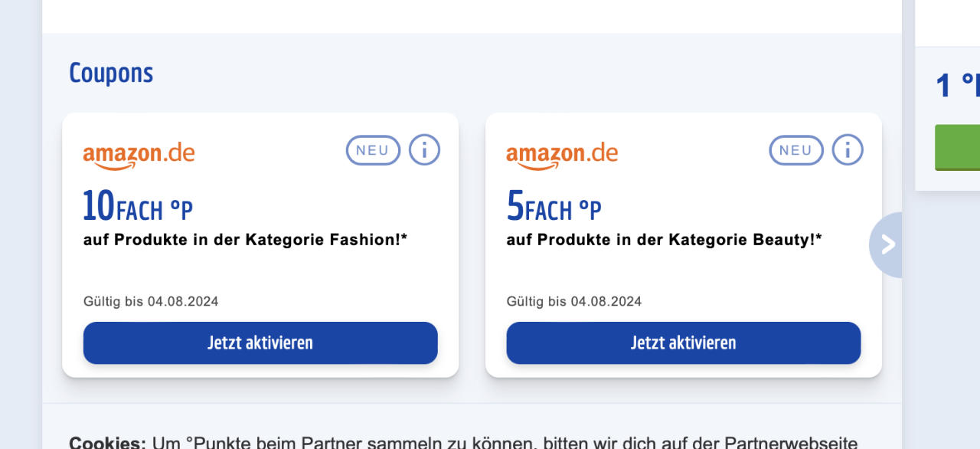Click the 1 °P text in side panel
Viewport: 980px width, 449px height.
957,86
